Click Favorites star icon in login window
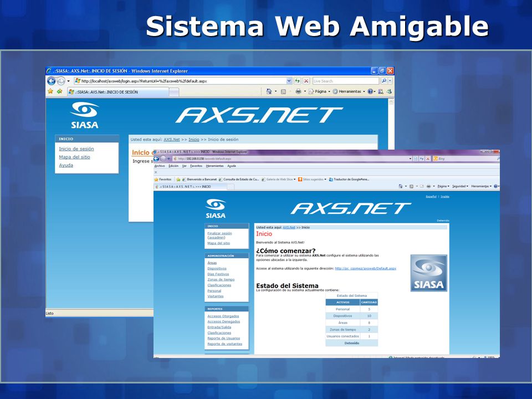This screenshot has height=399, width=532. coord(50,91)
